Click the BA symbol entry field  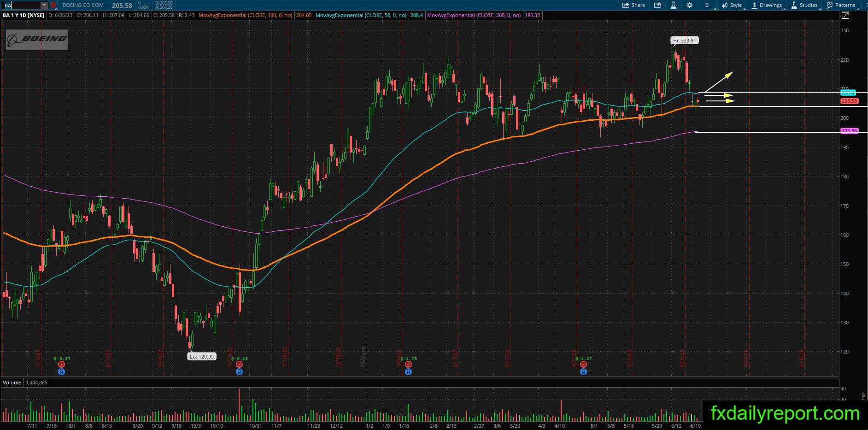(22, 5)
